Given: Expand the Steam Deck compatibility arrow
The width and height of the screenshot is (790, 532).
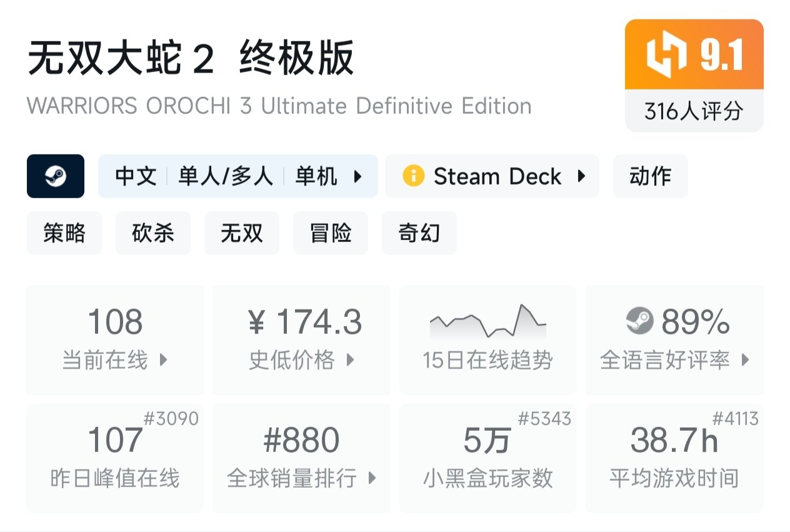Looking at the screenshot, I should [x=581, y=176].
